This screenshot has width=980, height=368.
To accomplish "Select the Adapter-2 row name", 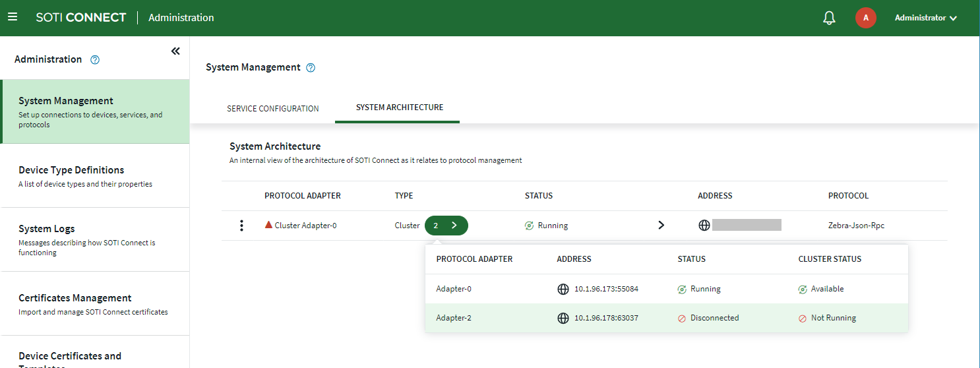I will [454, 318].
